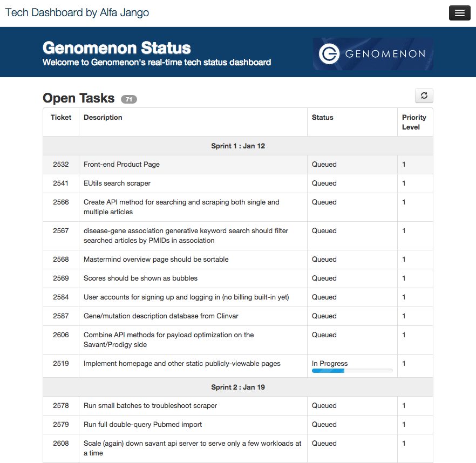
Task: Open the hamburger navigation menu
Action: tap(459, 13)
